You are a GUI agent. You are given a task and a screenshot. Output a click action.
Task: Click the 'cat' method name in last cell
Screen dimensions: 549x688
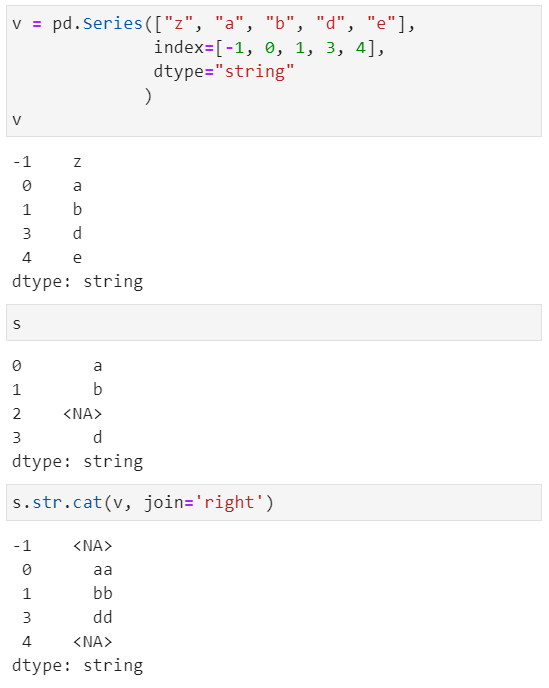coord(87,503)
